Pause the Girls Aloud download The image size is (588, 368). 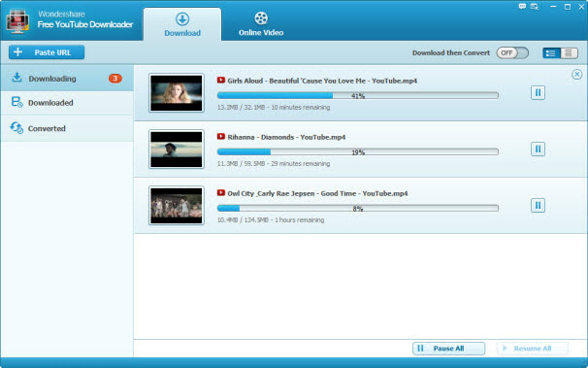(538, 92)
